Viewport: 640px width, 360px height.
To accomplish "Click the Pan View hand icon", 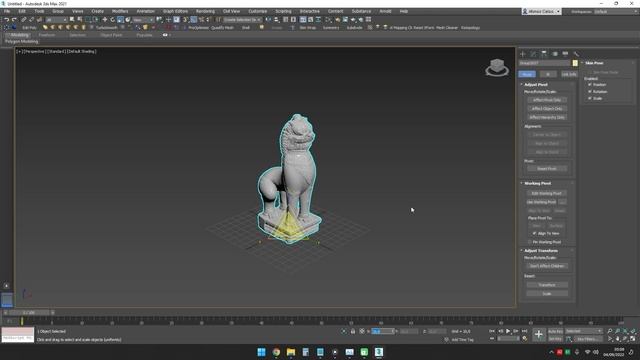I will coord(617,338).
